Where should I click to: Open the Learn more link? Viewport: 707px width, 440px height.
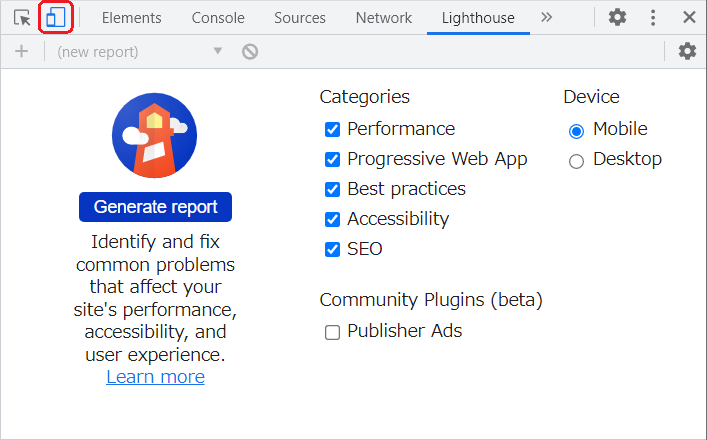(155, 377)
